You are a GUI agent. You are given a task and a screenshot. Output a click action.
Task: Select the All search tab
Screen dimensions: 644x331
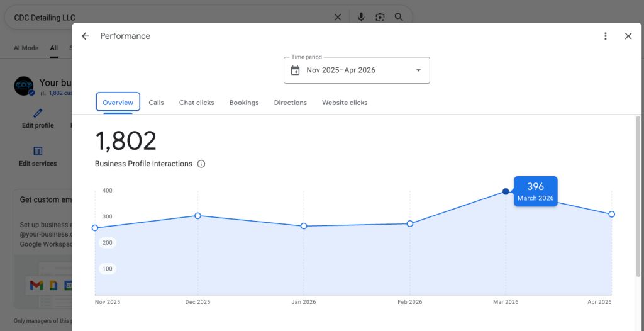click(54, 48)
